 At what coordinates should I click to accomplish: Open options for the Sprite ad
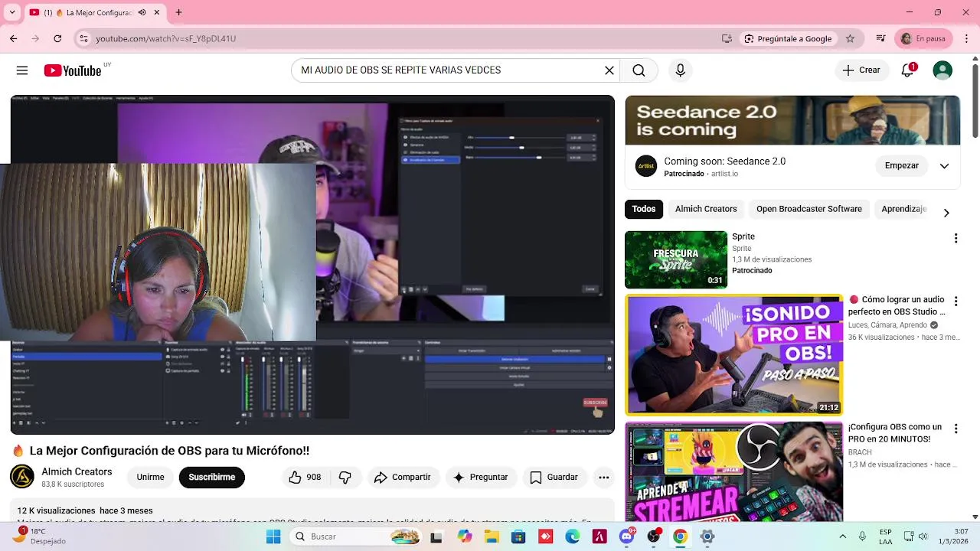coord(955,239)
